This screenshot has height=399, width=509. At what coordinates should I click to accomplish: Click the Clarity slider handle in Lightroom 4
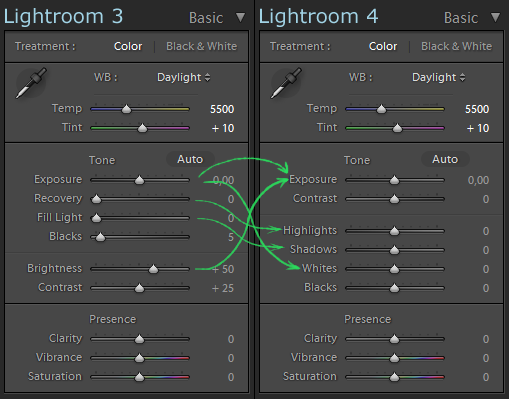click(394, 339)
